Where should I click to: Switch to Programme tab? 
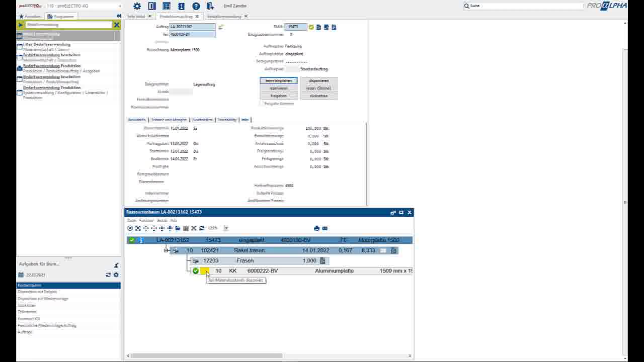pos(61,17)
